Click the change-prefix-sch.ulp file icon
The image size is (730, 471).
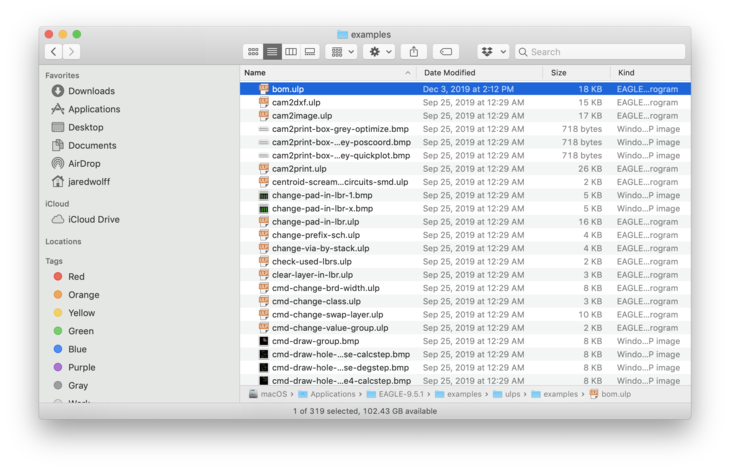click(264, 235)
